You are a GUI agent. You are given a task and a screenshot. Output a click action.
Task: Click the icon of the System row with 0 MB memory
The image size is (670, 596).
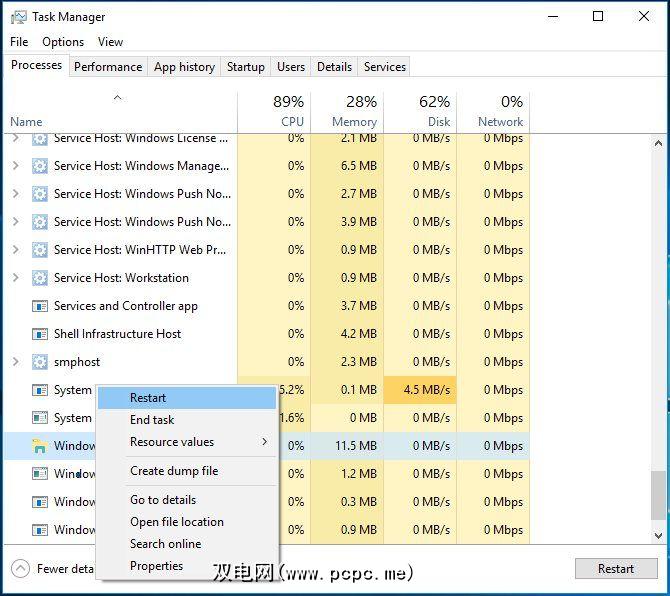point(40,418)
